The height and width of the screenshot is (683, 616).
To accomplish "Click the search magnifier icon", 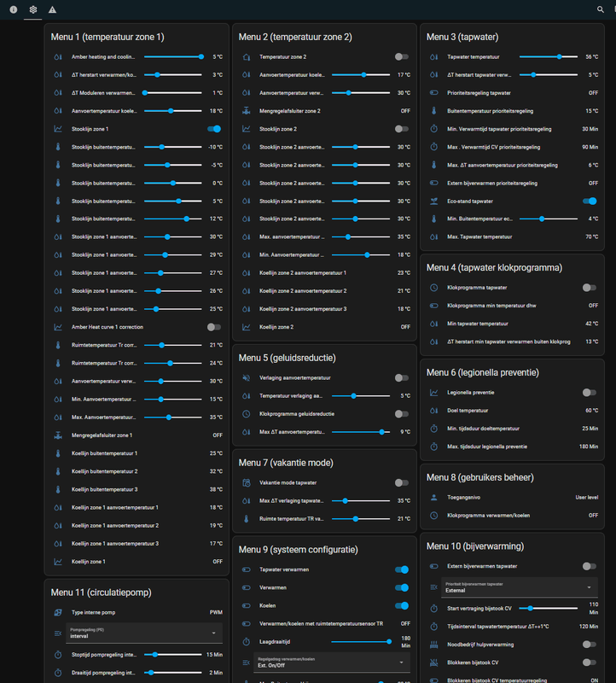I will (601, 9).
